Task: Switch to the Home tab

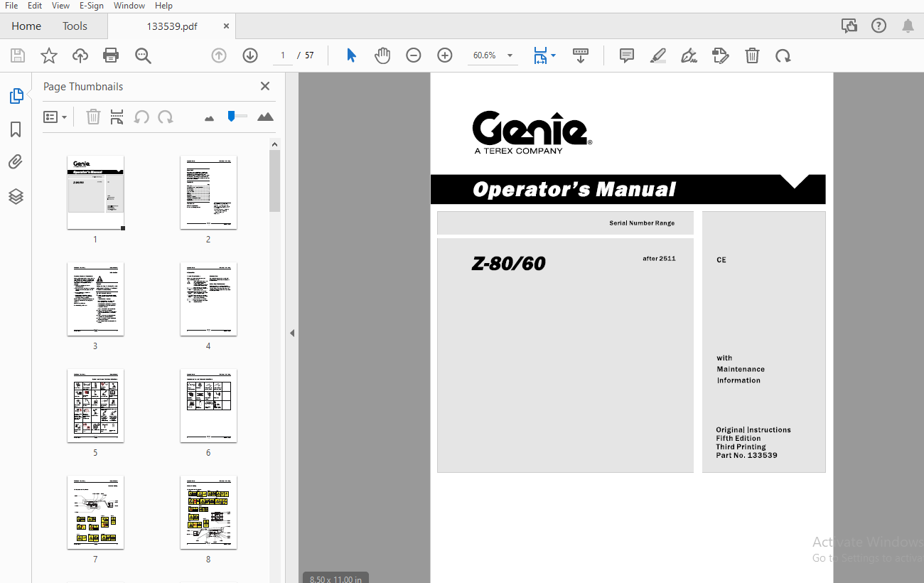Action: (x=26, y=26)
